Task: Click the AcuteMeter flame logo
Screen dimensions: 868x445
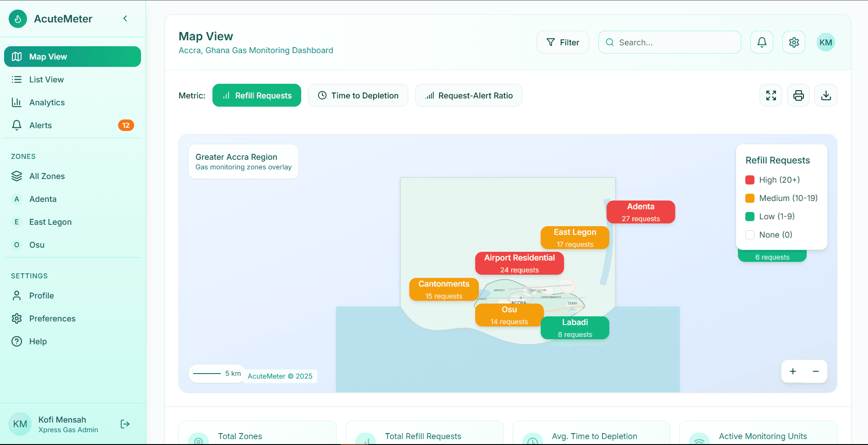Action: (18, 19)
